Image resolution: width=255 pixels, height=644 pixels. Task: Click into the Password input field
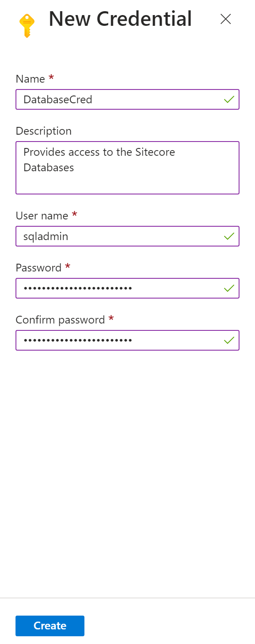click(127, 288)
